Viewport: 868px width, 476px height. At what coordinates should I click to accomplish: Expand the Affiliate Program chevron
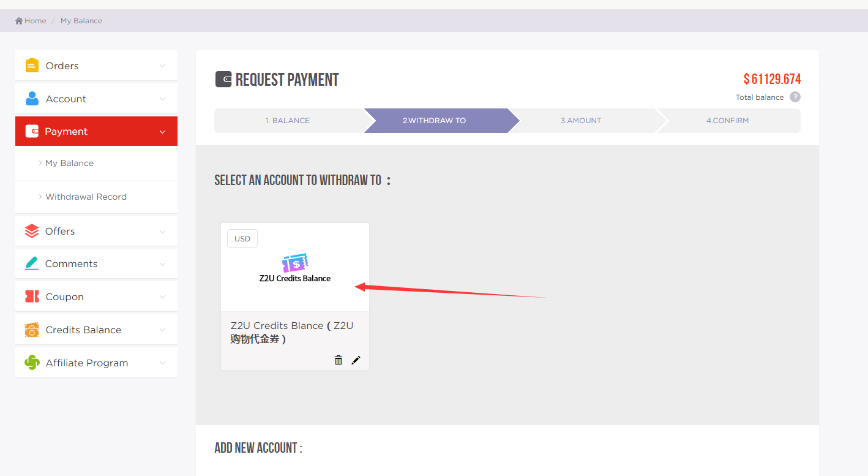[162, 363]
